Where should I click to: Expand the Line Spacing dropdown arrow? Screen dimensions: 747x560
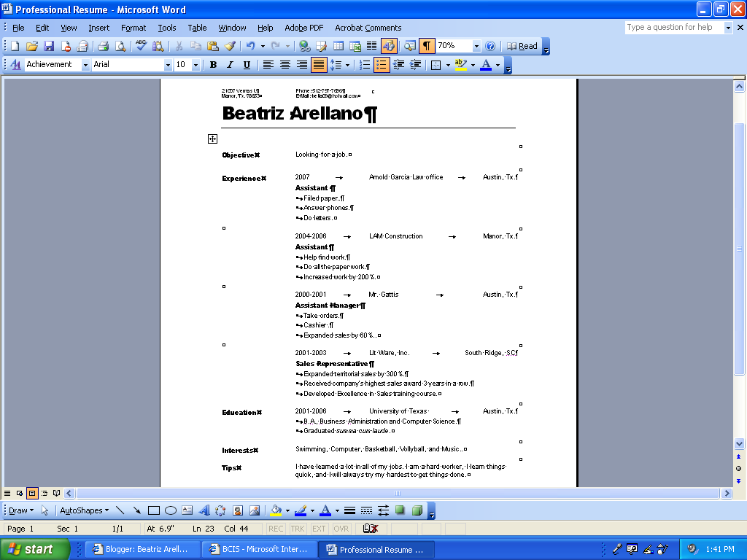[x=347, y=65]
